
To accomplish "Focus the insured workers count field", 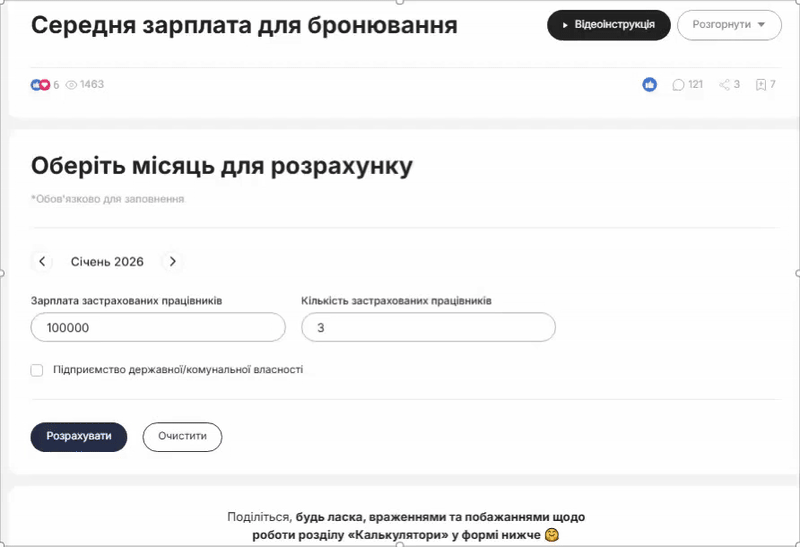I will point(428,328).
